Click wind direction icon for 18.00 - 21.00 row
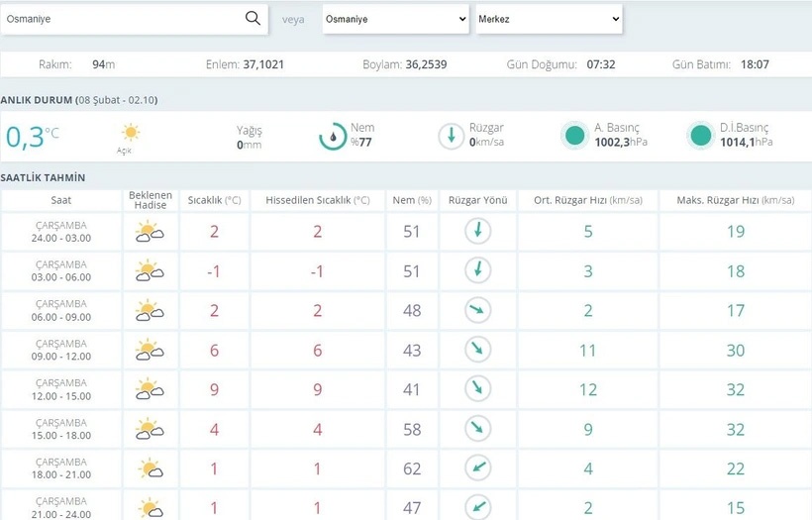Viewport: 812px width, 520px height. click(x=478, y=468)
